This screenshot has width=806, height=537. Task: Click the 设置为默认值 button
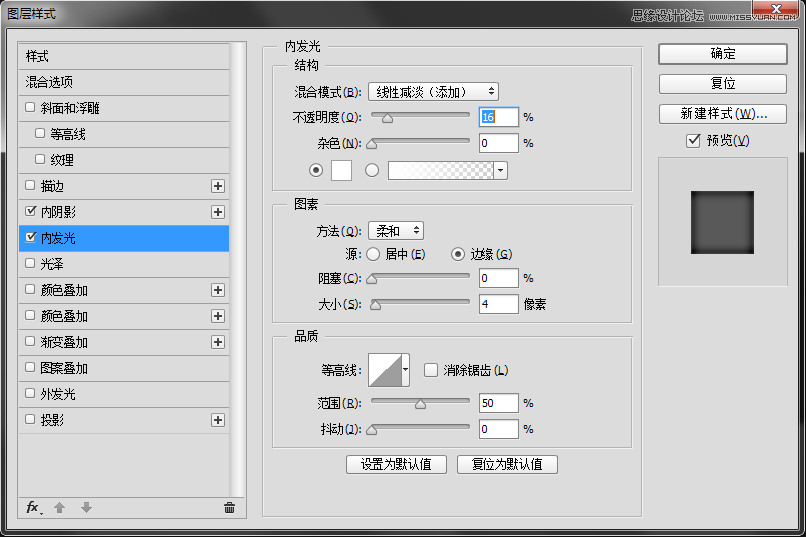coord(396,464)
